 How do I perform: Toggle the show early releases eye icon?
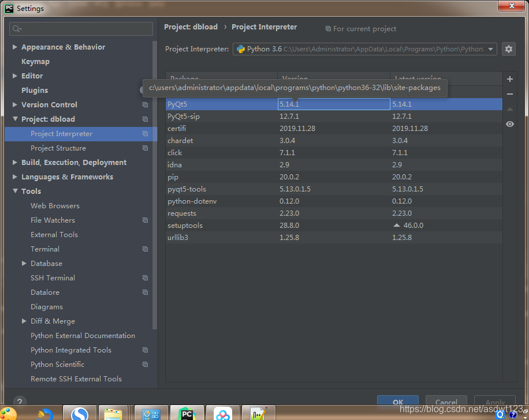(510, 124)
